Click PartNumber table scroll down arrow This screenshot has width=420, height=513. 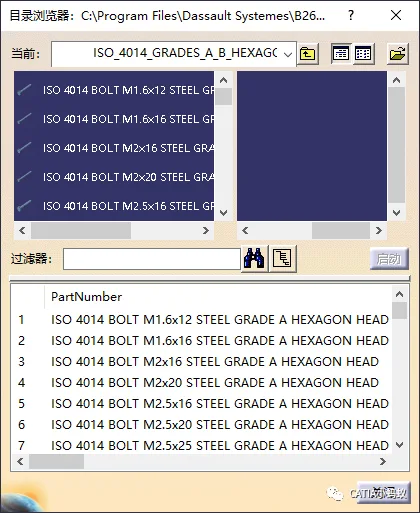click(x=399, y=445)
